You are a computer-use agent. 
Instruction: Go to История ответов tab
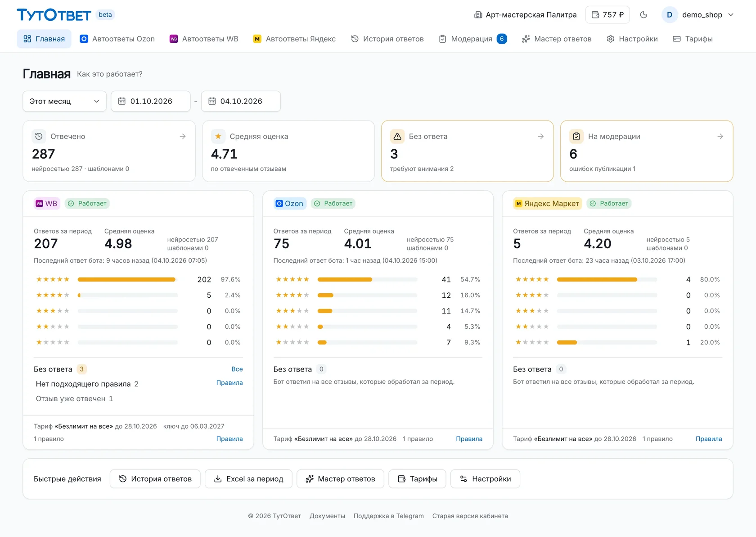[x=387, y=39]
